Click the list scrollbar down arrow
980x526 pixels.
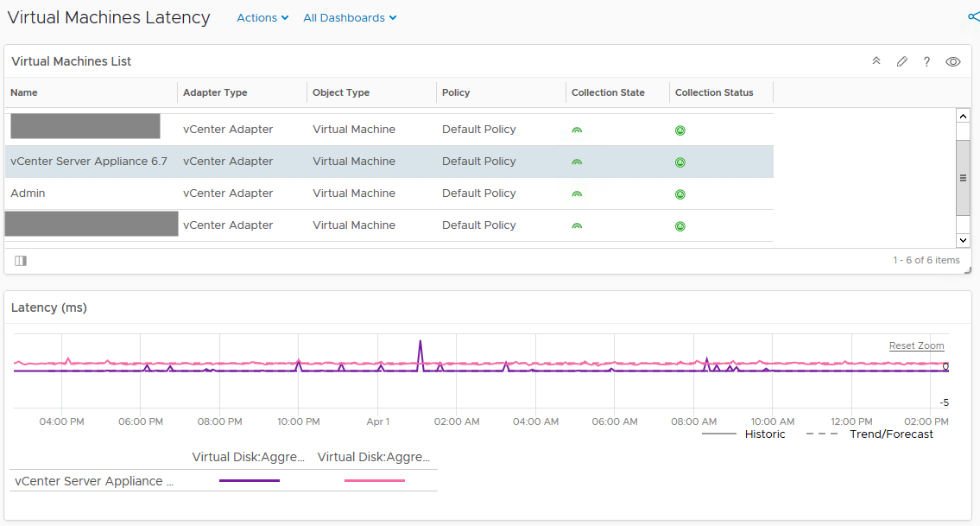(963, 240)
